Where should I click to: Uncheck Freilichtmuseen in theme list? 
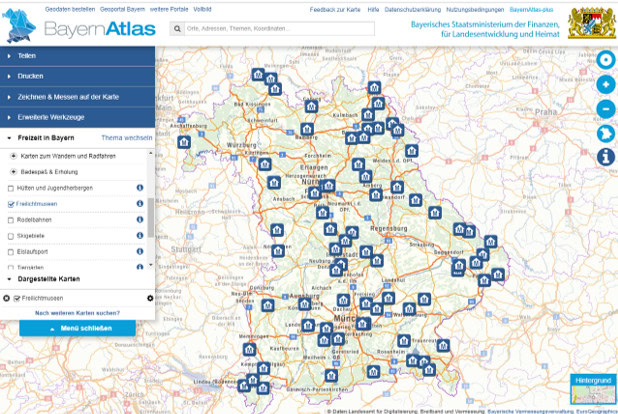click(x=11, y=204)
